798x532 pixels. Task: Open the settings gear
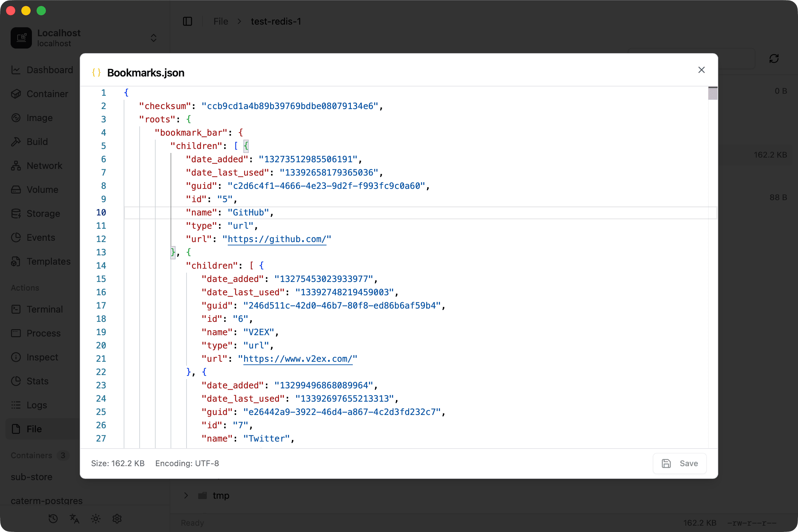(117, 518)
